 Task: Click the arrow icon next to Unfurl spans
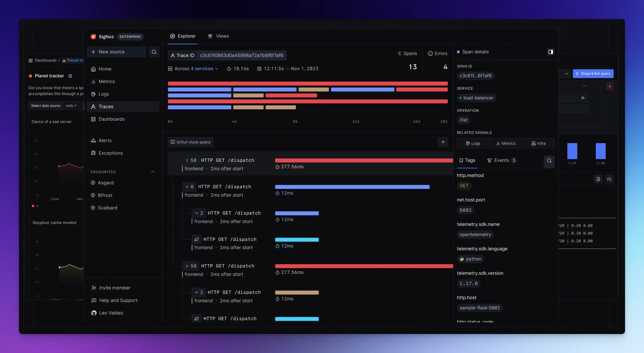pyautogui.click(x=442, y=142)
